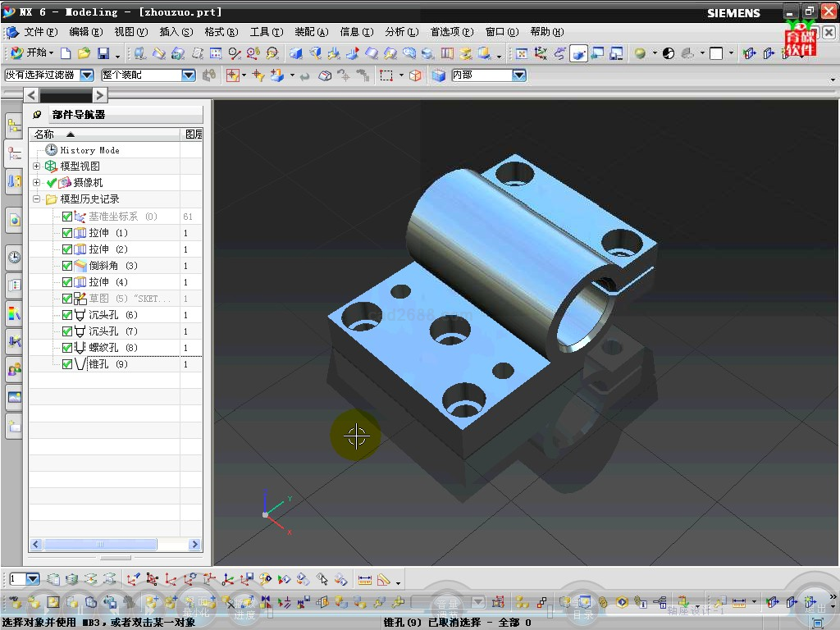Open the History clock tab in sidebar
The width and height of the screenshot is (840, 630).
click(14, 257)
